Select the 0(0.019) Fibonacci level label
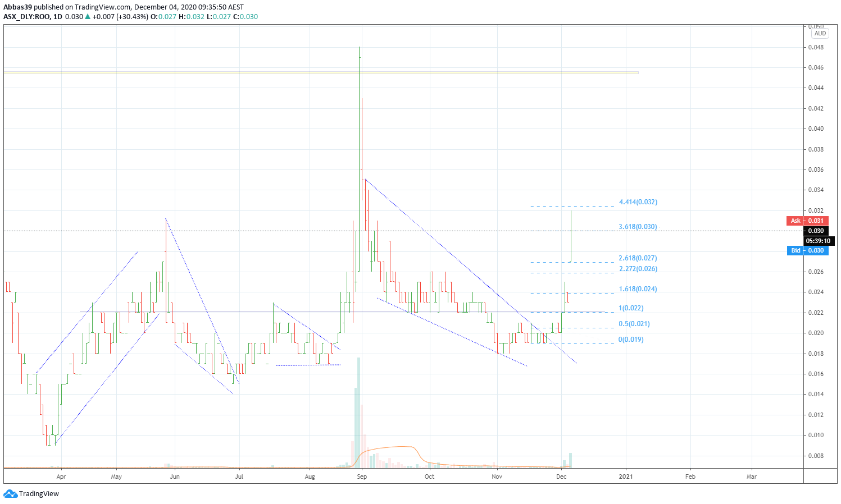The width and height of the screenshot is (841, 504). [631, 340]
